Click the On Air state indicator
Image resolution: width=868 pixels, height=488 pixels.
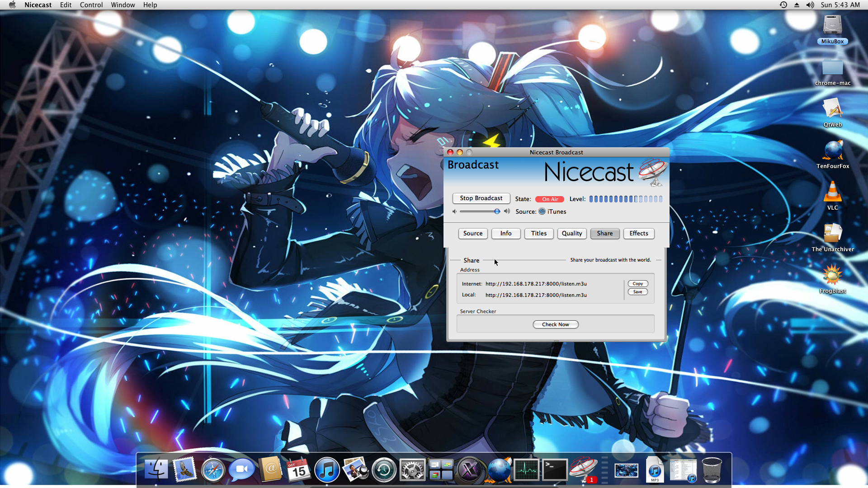click(550, 199)
